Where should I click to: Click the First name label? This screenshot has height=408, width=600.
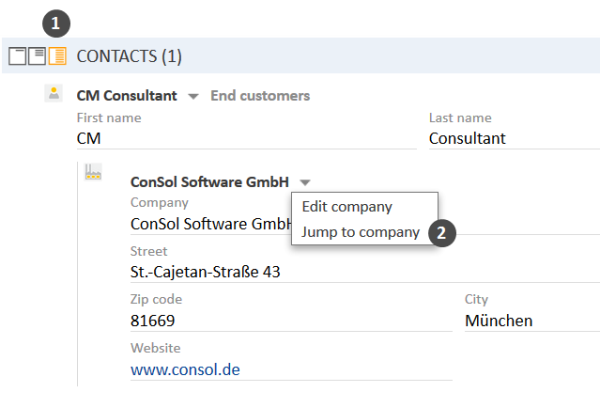109,118
